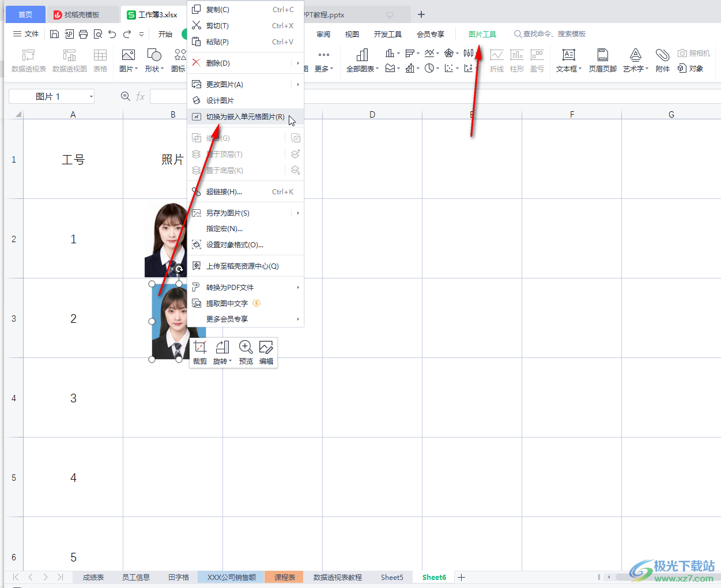Open a new document tab with plus button
This screenshot has width=721, height=588.
pos(421,14)
